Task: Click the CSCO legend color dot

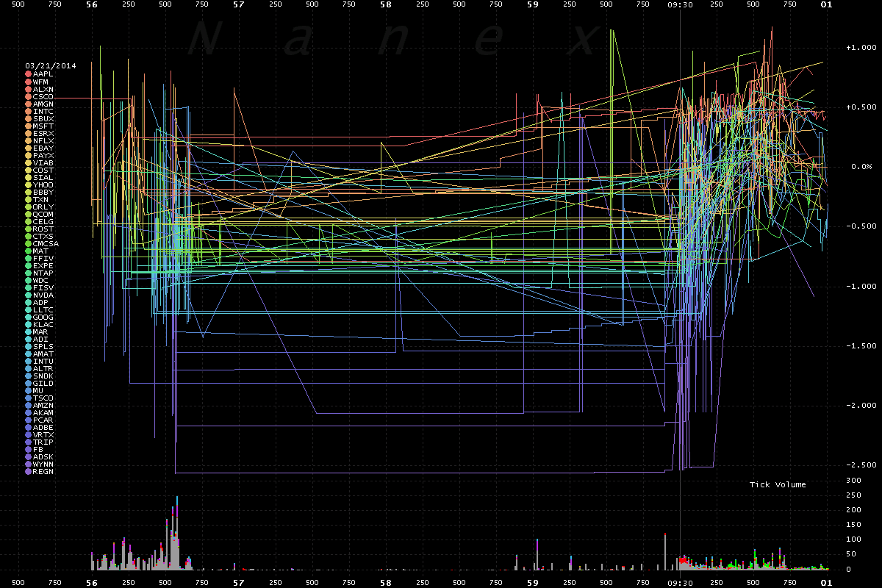Action: [x=29, y=96]
